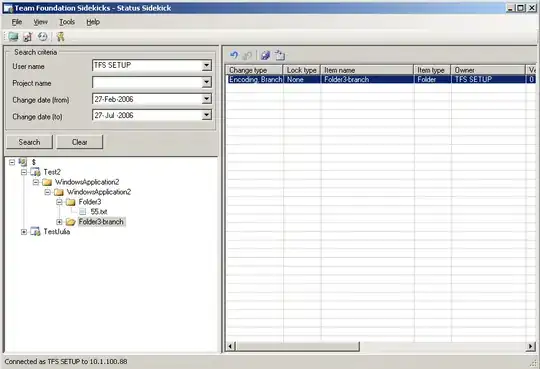Expand the TestJulia project node
The width and height of the screenshot is (540, 369).
coord(24,232)
